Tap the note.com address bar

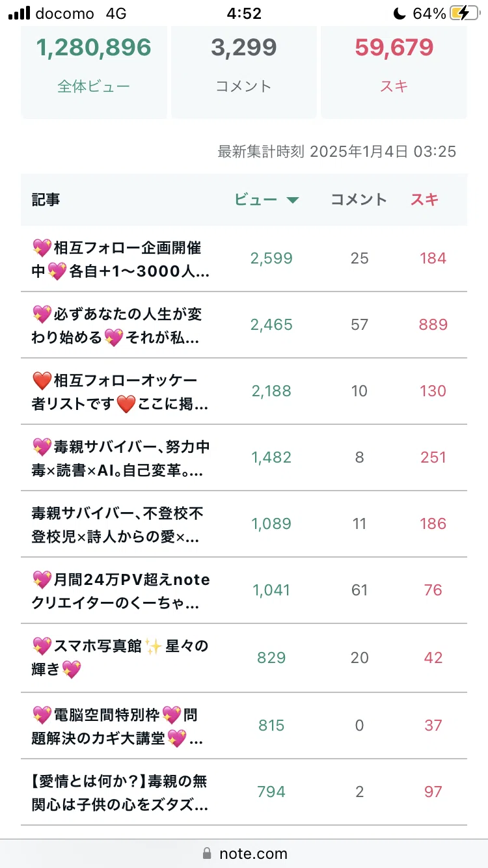click(x=244, y=853)
